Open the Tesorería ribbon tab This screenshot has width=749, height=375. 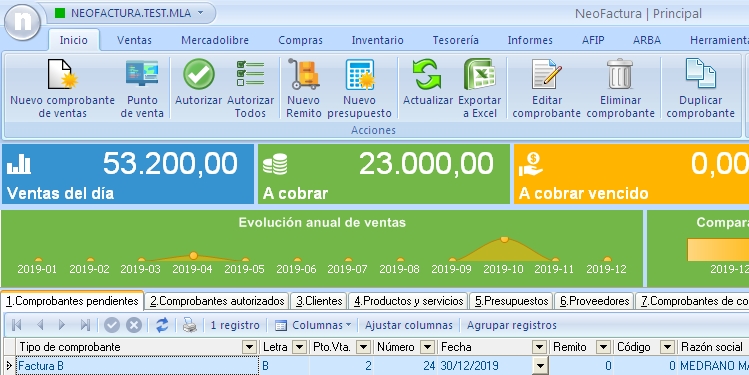pos(456,40)
